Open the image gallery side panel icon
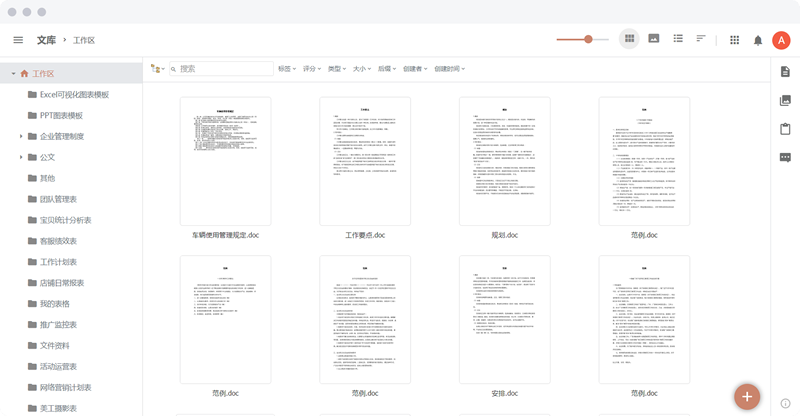Image resolution: width=800 pixels, height=416 pixels. (785, 100)
